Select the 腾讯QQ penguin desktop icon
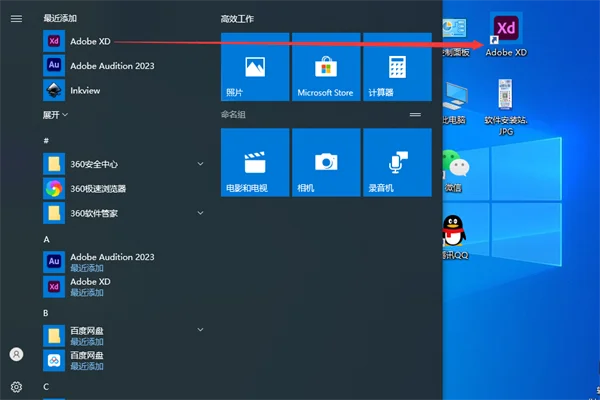 pyautogui.click(x=454, y=237)
